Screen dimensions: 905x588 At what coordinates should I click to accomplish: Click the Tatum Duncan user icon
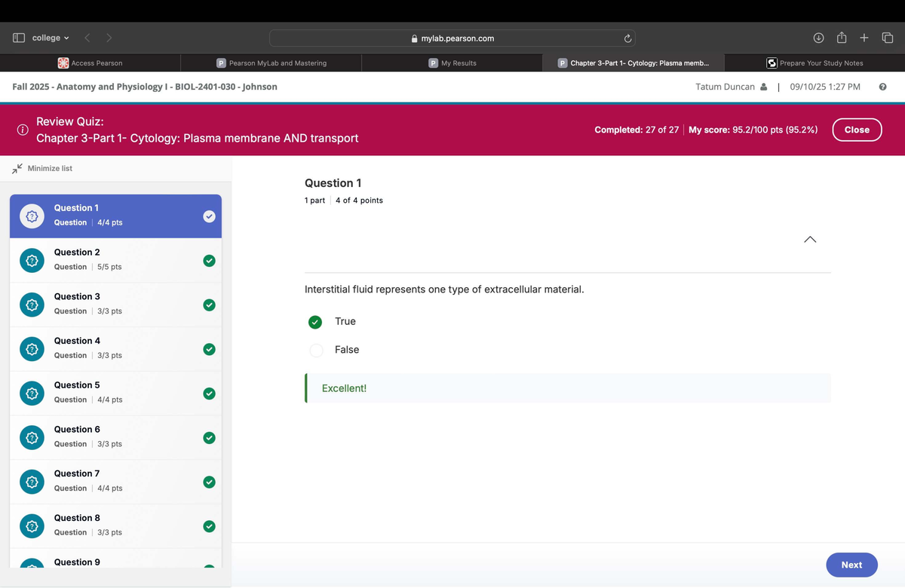764,87
